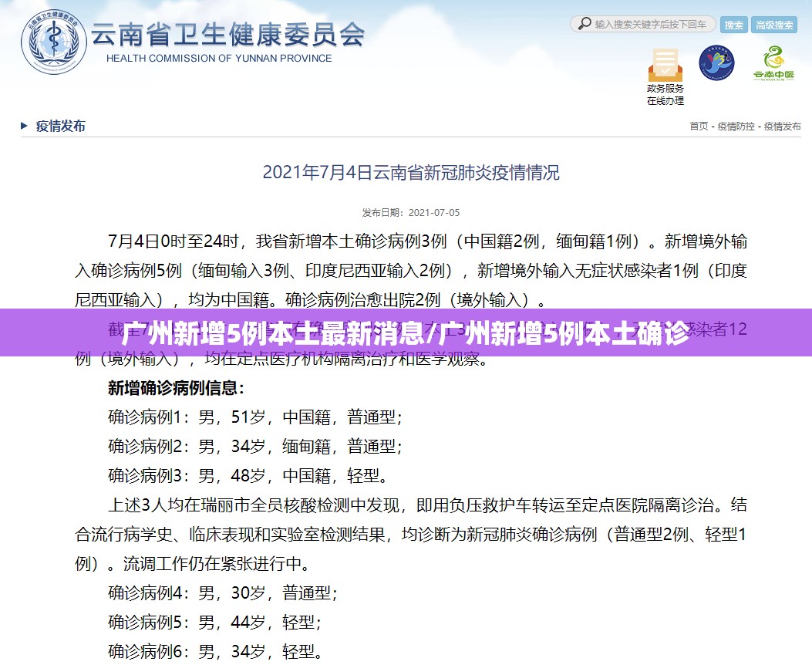812x665 pixels.
Task: Click the magnifying glass search icon
Action: coord(584,25)
